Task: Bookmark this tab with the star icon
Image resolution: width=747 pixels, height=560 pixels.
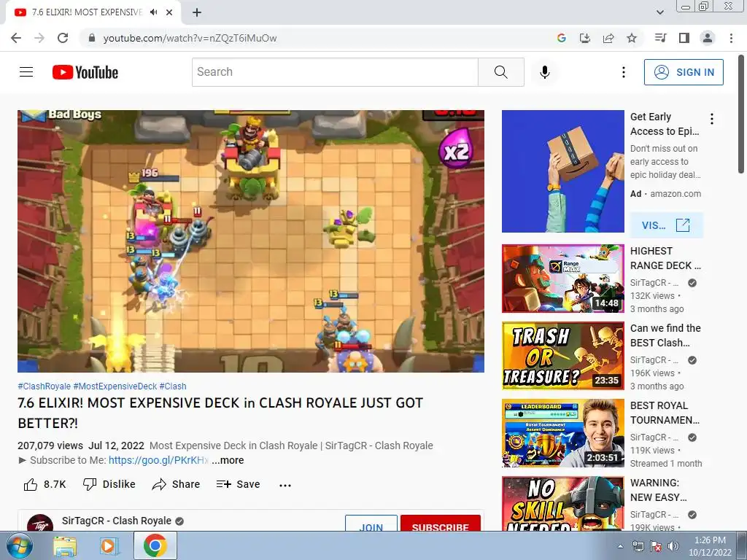Action: click(632, 38)
